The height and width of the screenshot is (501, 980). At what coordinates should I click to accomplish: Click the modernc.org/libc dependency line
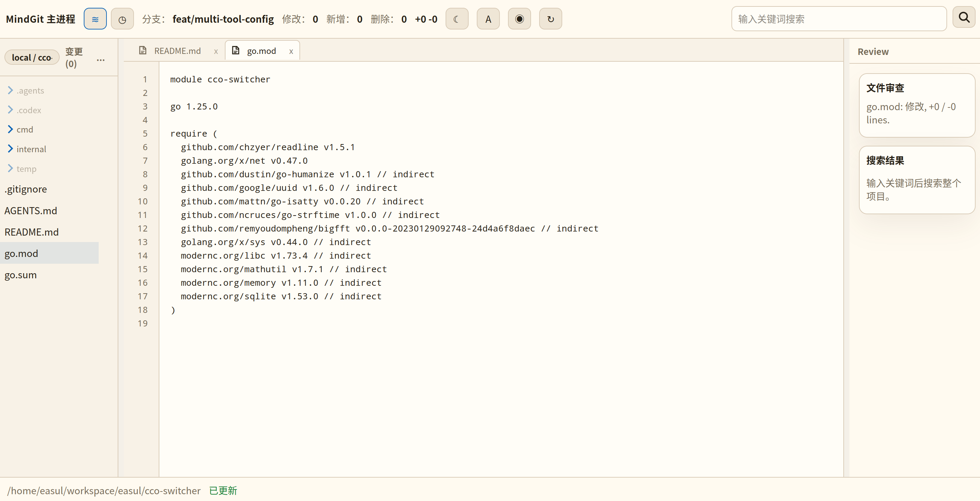click(276, 256)
